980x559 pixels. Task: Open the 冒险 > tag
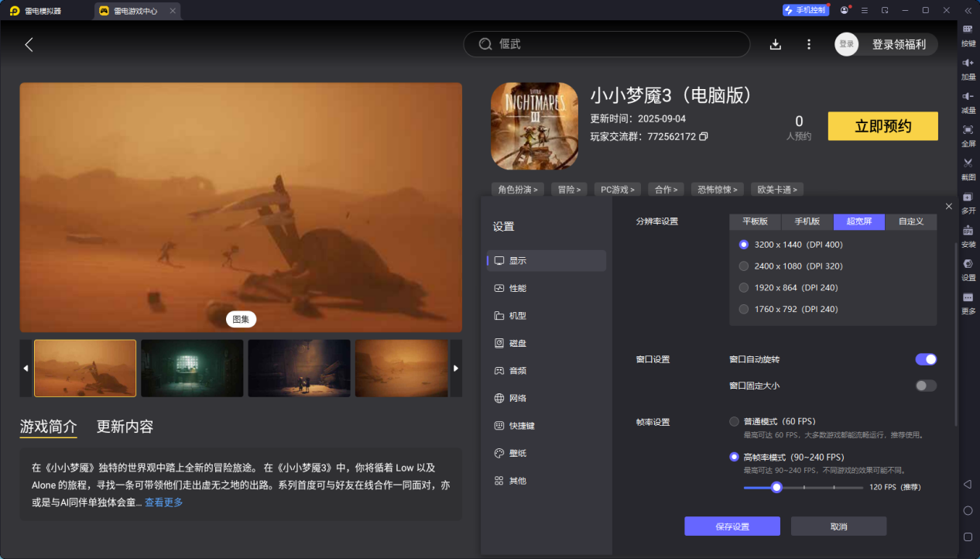(569, 189)
